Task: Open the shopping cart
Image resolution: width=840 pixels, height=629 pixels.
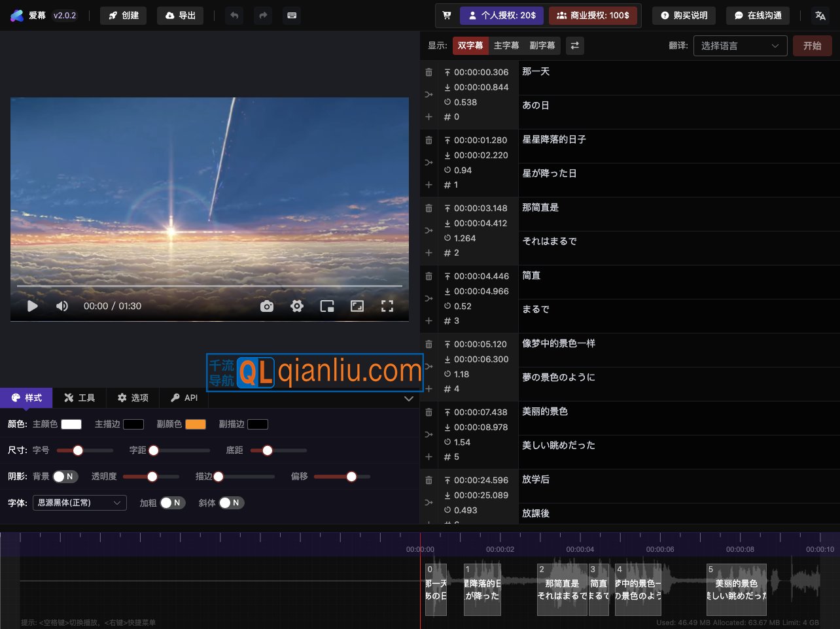Action: pos(447,15)
